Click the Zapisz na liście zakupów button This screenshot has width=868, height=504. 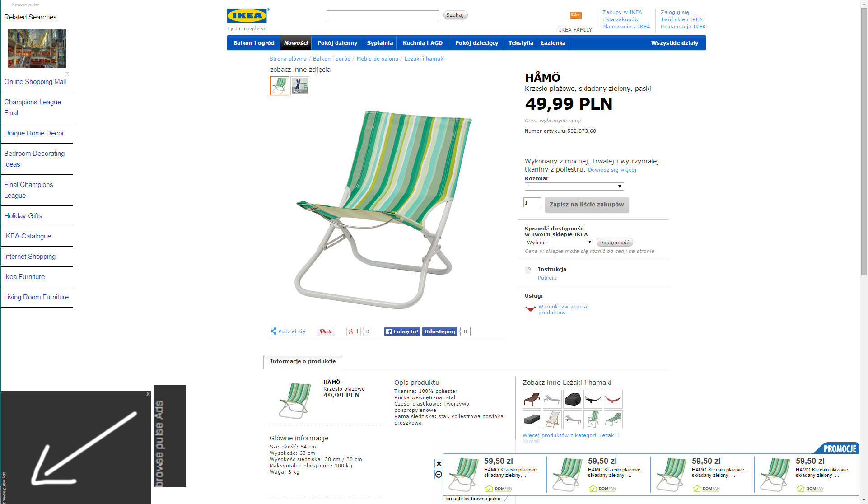click(587, 205)
